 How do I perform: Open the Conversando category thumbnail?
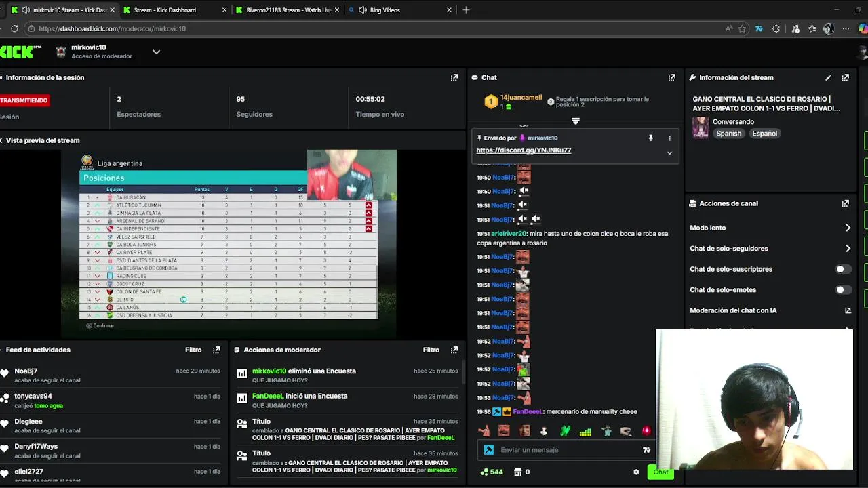pyautogui.click(x=701, y=127)
